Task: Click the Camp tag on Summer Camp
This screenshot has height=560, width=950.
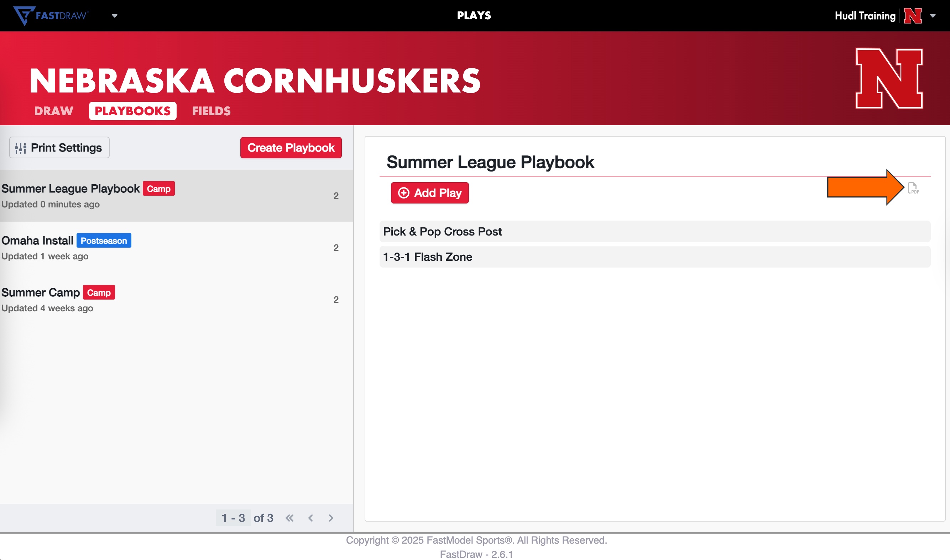Action: 99,293
